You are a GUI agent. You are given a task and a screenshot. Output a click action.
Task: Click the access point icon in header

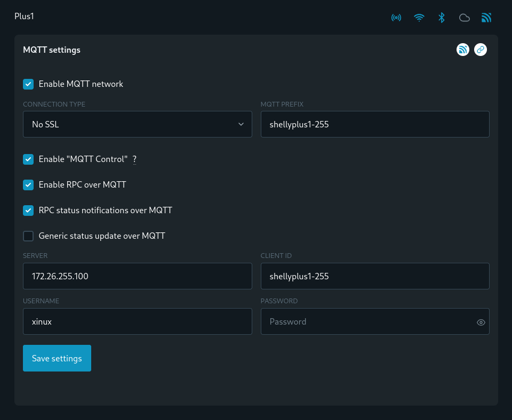(396, 18)
